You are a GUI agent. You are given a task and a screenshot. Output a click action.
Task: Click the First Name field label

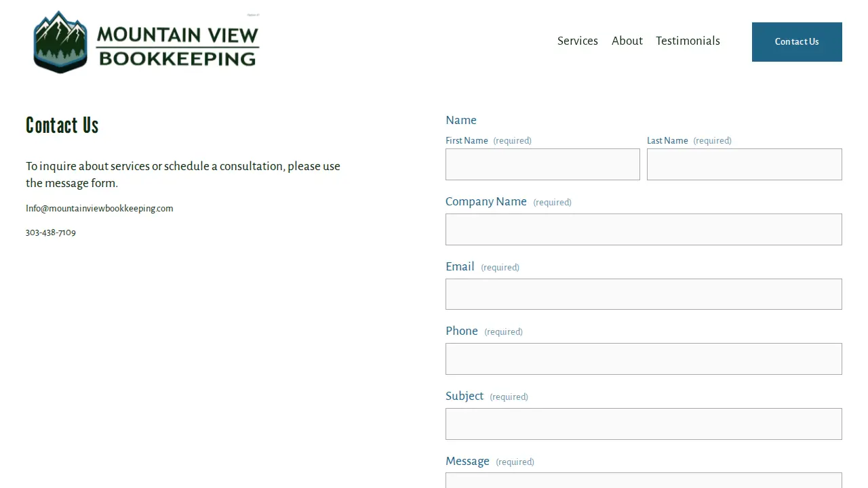[467, 141]
